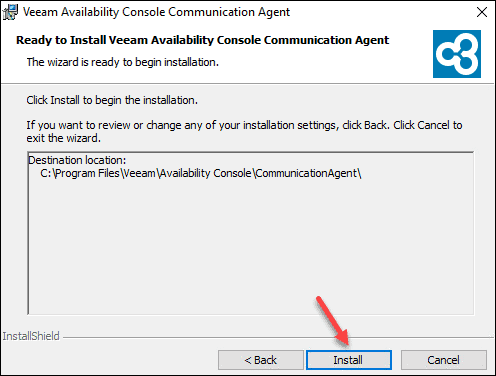
Task: Click the white header banner right of subtitle
Action: tap(325, 62)
